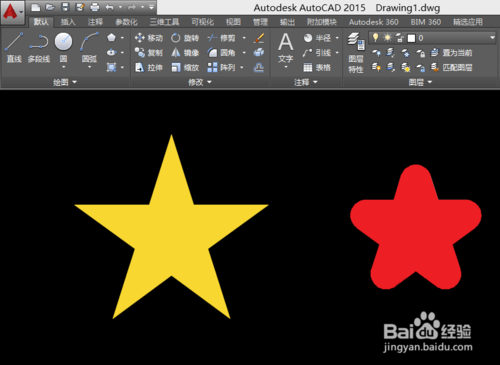
Task: Open undo history dropdown arrow
Action: tap(120, 7)
